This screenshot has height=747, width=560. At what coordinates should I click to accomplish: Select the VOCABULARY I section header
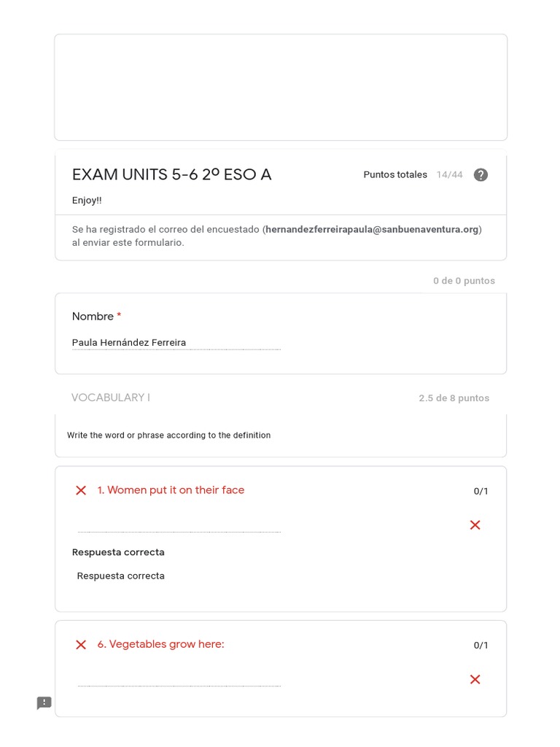pos(111,398)
